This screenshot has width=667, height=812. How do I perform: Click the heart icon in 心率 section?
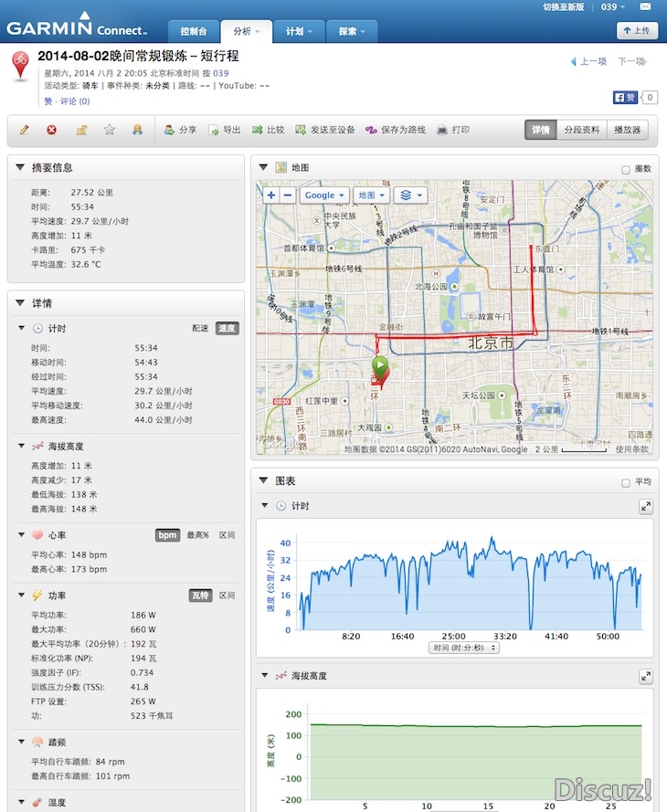pyautogui.click(x=37, y=535)
